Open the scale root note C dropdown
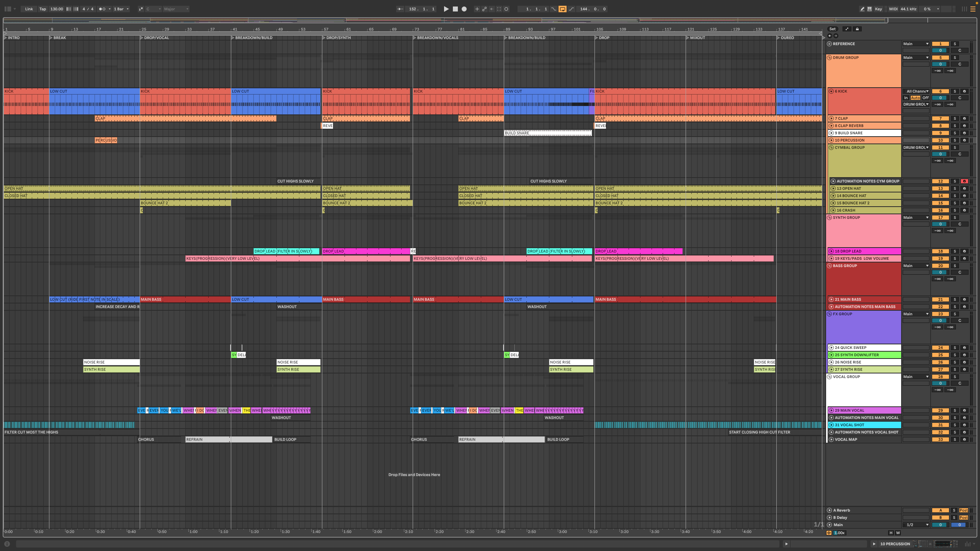This screenshot has height=551, width=980. click(x=154, y=9)
